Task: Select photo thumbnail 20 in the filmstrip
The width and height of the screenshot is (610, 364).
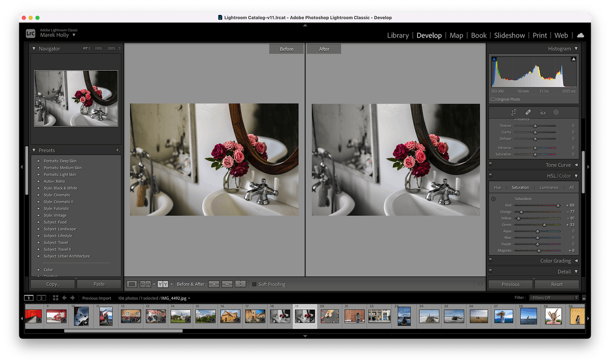Action: pos(329,316)
